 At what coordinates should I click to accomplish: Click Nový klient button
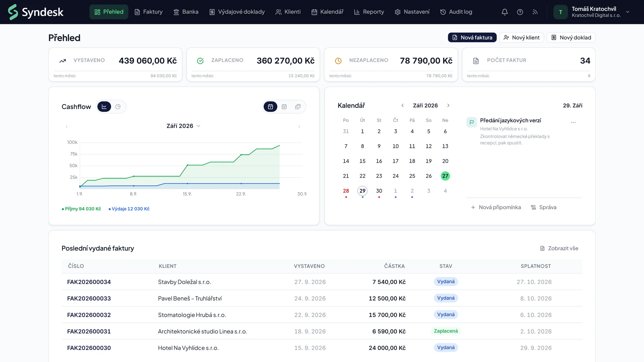click(521, 38)
